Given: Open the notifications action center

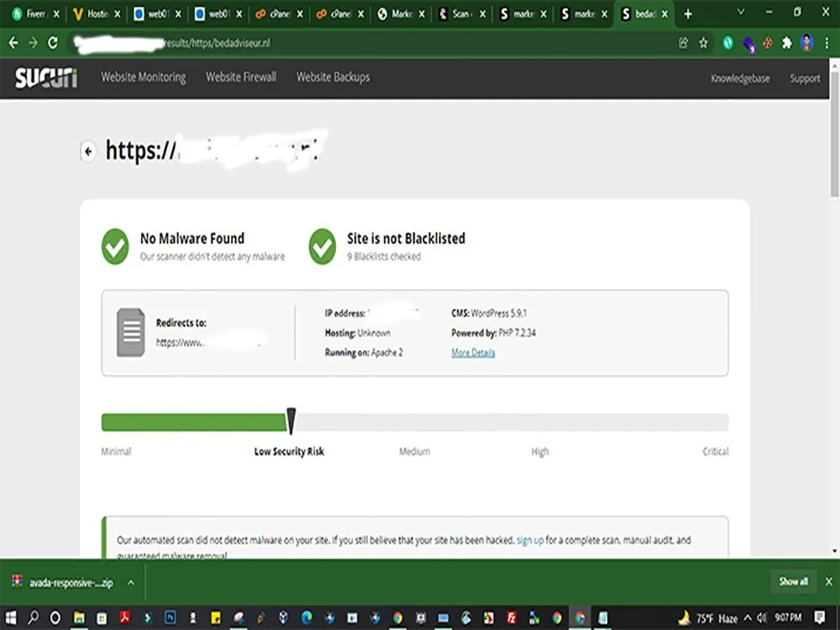Looking at the screenshot, I should pos(819,617).
